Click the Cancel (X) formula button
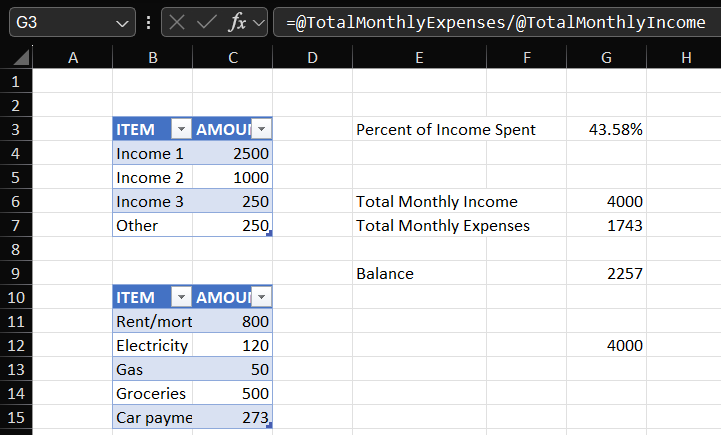The width and height of the screenshot is (721, 435). (x=177, y=22)
